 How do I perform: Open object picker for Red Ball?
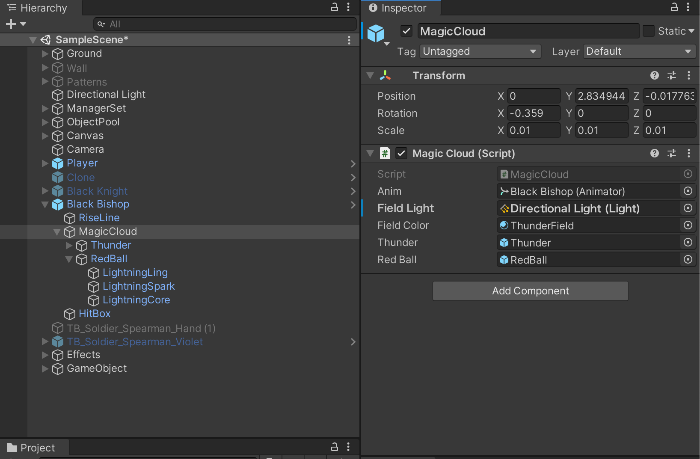[x=688, y=260]
